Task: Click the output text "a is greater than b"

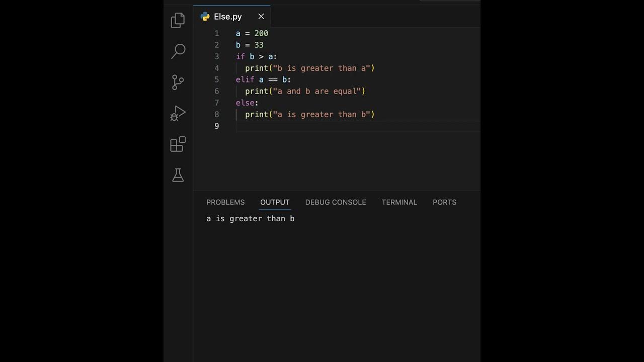Action: pyautogui.click(x=251, y=219)
